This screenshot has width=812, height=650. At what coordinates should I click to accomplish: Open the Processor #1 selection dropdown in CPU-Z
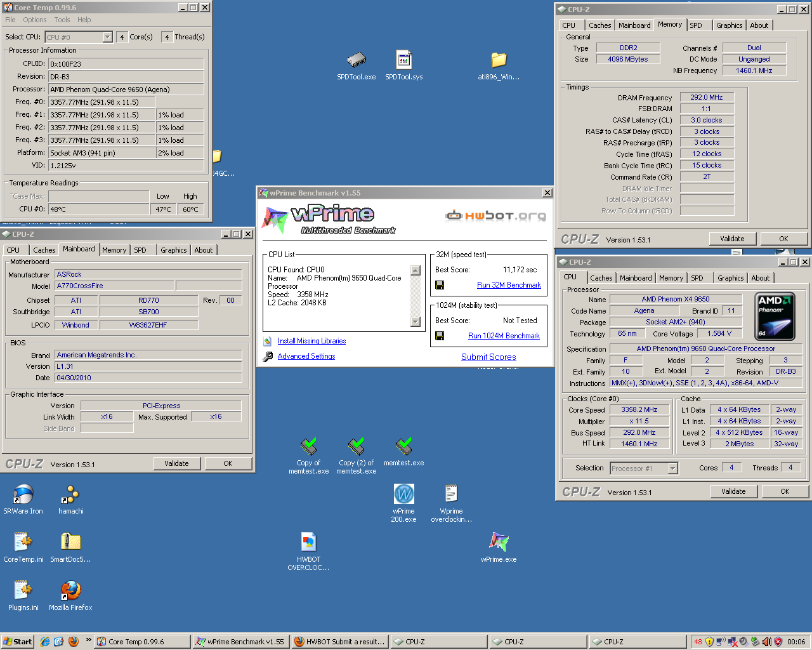tap(673, 468)
